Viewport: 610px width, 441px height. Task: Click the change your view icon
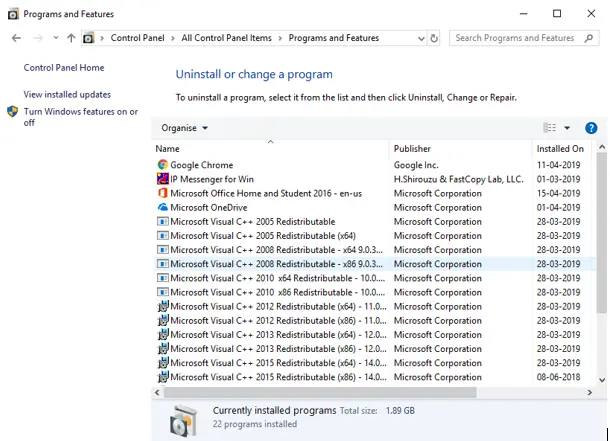click(x=549, y=128)
